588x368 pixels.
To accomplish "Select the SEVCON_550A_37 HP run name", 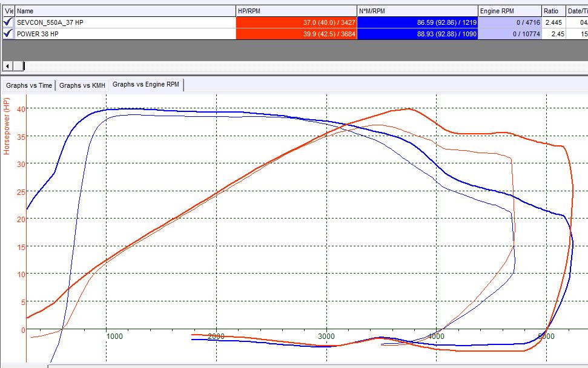I will click(x=50, y=22).
